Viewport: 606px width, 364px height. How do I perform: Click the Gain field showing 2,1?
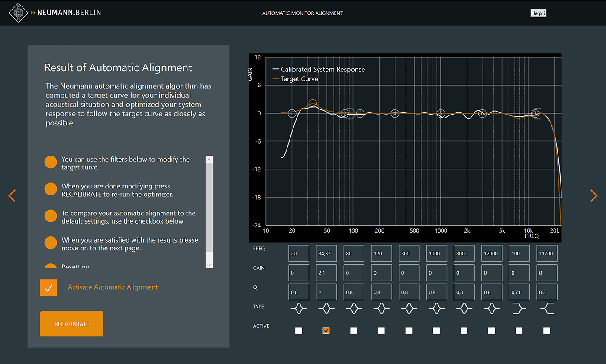[326, 273]
